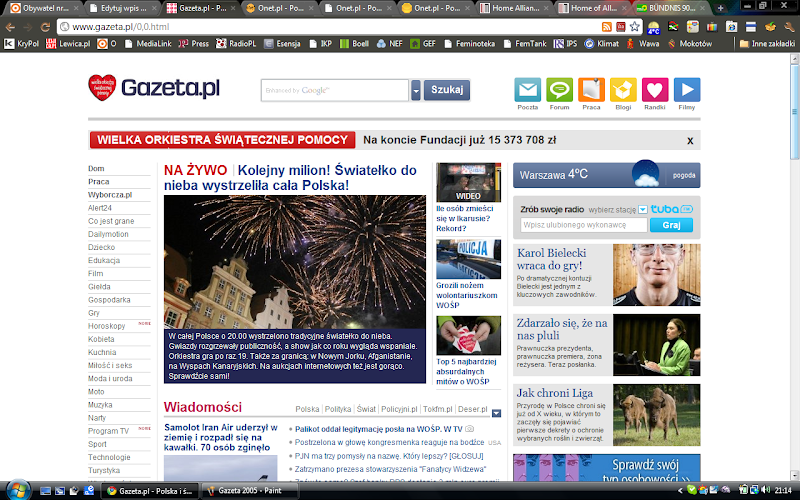Open the Randki heart icon
Image resolution: width=800 pixels, height=500 pixels.
pos(655,90)
